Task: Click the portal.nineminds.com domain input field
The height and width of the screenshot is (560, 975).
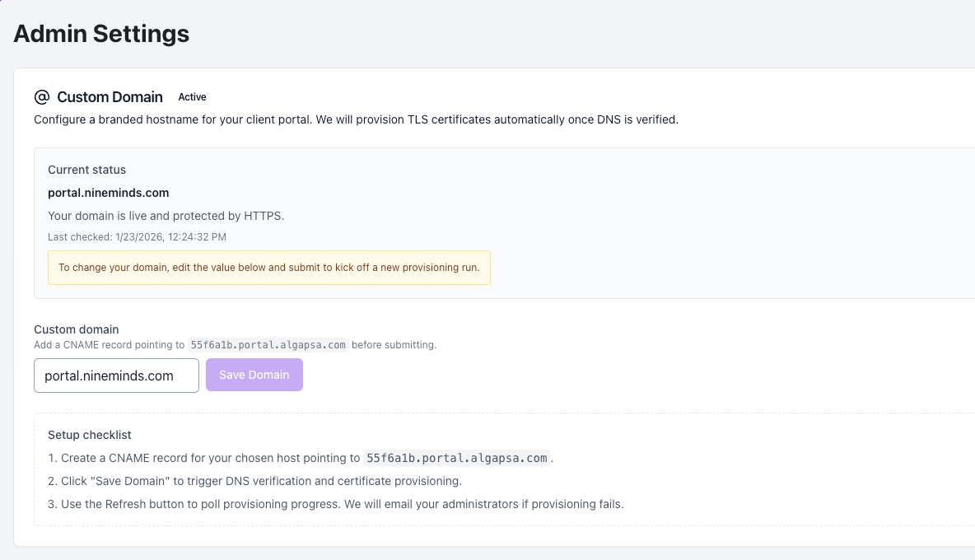Action: pyautogui.click(x=115, y=375)
